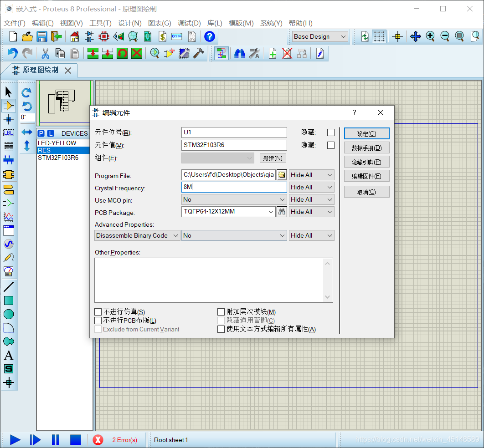Select the 2D circle drawing tool
This screenshot has height=448, width=484.
(9, 314)
